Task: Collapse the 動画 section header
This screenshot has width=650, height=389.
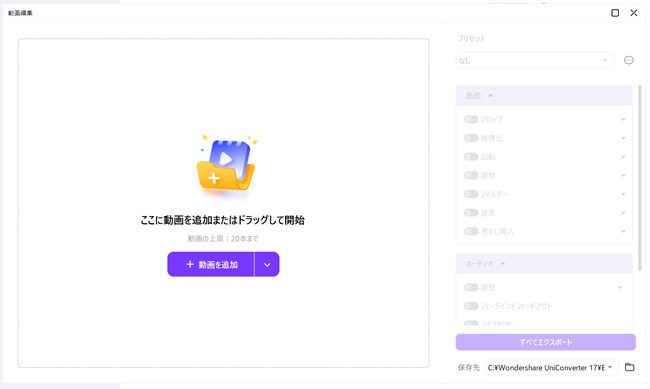Action: click(x=544, y=96)
